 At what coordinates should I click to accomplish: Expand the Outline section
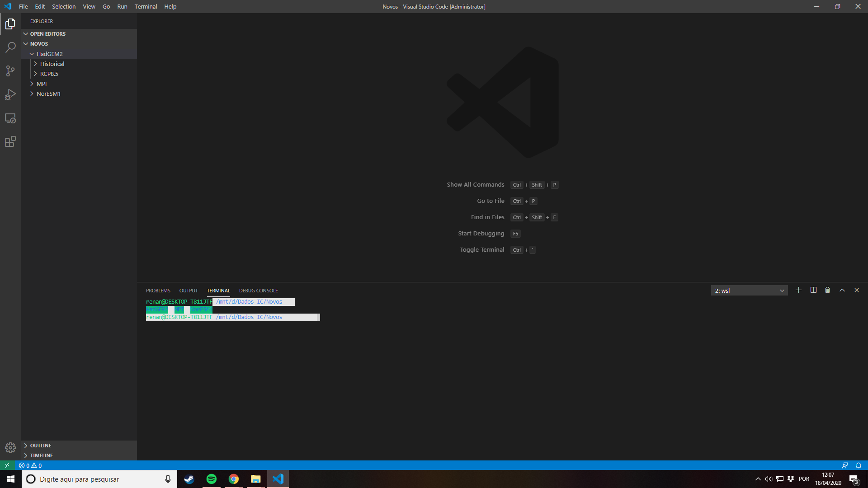click(79, 446)
